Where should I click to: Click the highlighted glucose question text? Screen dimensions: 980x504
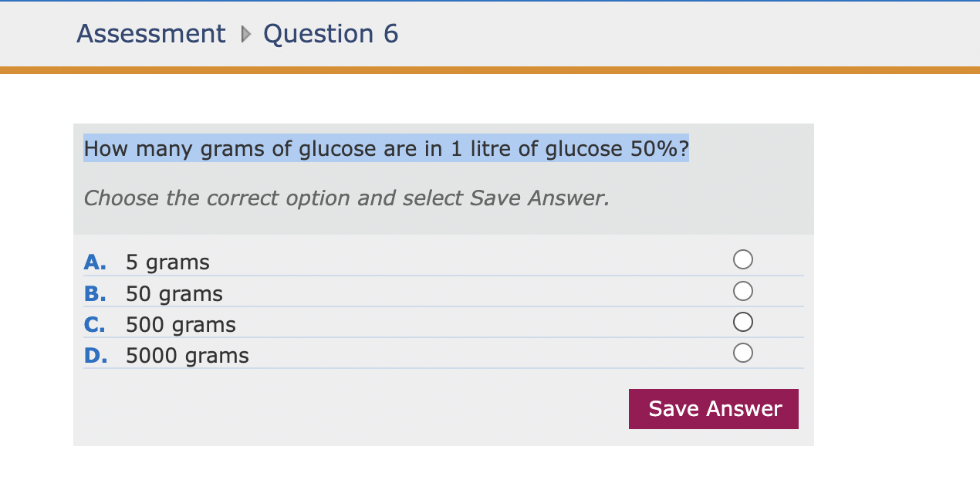pos(386,148)
